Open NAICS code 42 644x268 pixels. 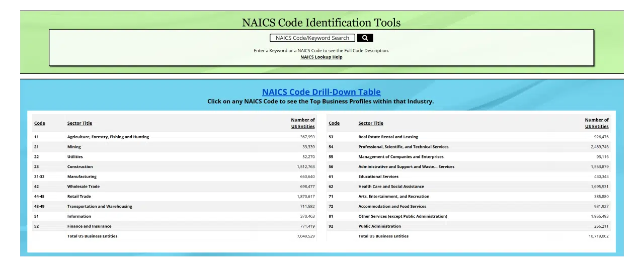[37, 187]
